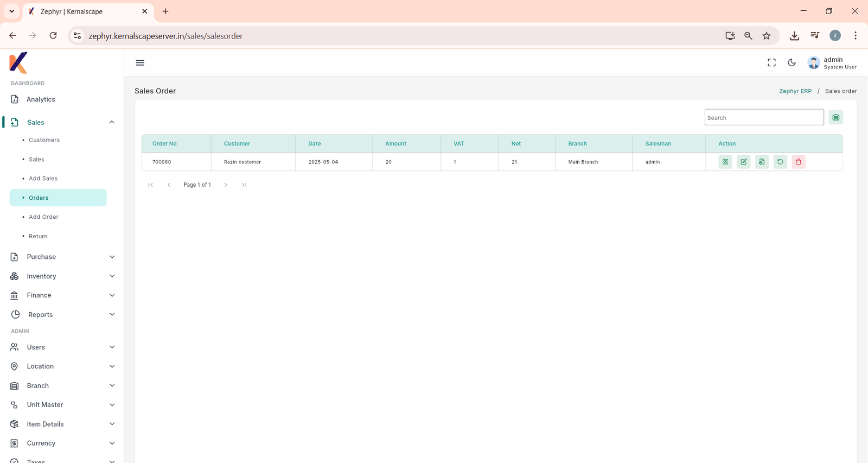Viewport: 868px width, 463px height.
Task: View order 700060 with the eye icon
Action: 725,162
